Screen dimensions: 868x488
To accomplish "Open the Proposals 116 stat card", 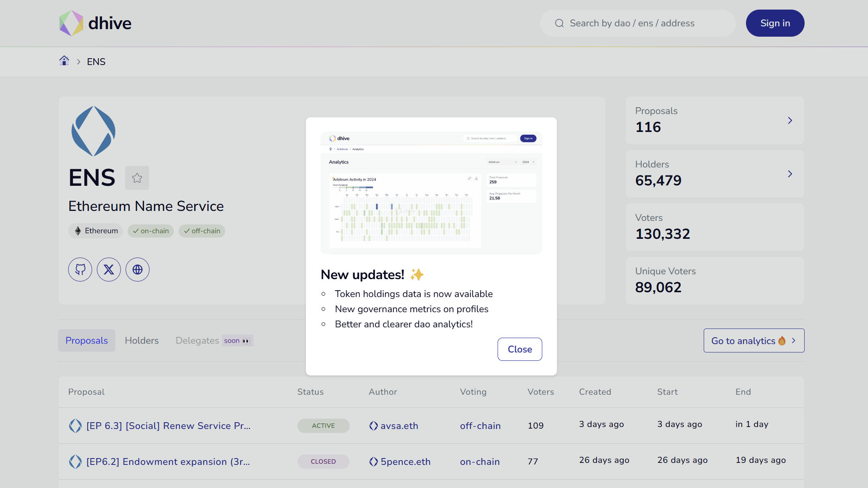I will pyautogui.click(x=715, y=120).
